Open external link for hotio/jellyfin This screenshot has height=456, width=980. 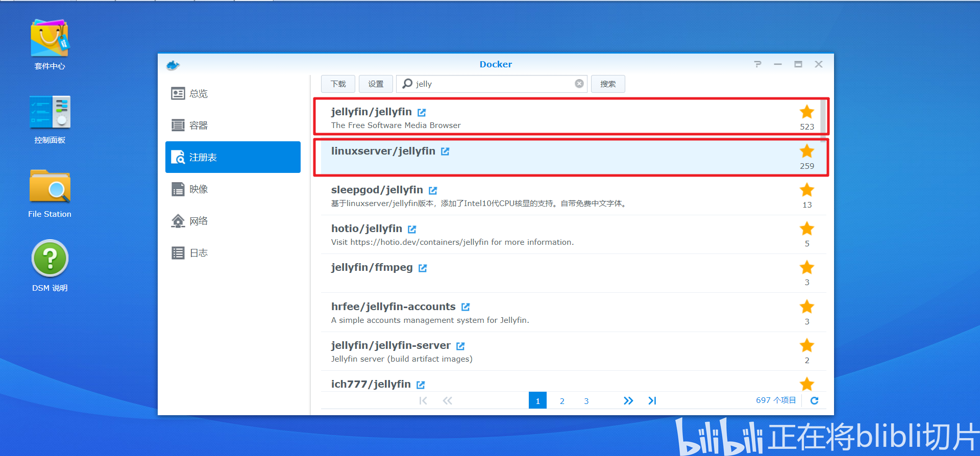click(412, 229)
